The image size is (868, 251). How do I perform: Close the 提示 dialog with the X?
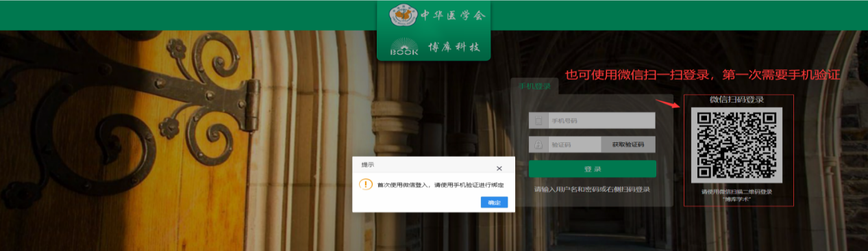499,168
